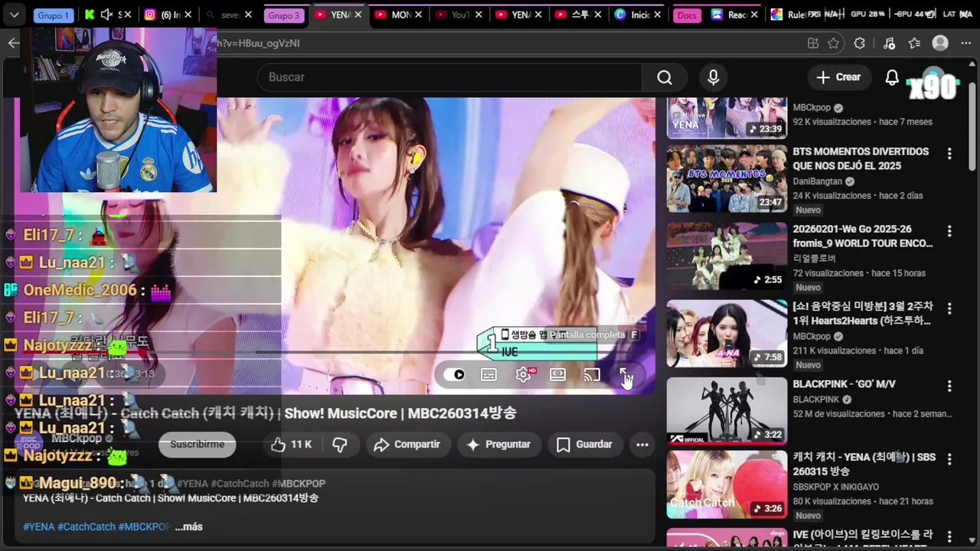980x551 pixels.
Task: Open browser tab search chevron
Action: click(14, 15)
